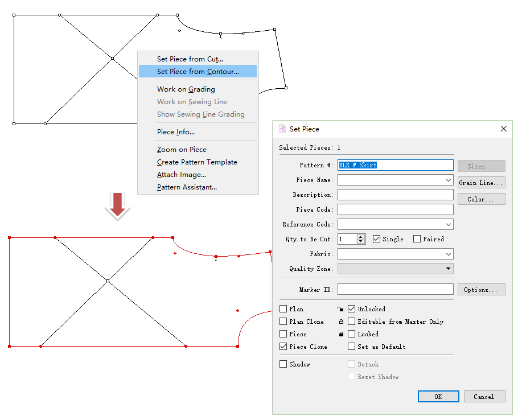The height and width of the screenshot is (420, 518).
Task: Choose Work on Grading option
Action: [186, 89]
